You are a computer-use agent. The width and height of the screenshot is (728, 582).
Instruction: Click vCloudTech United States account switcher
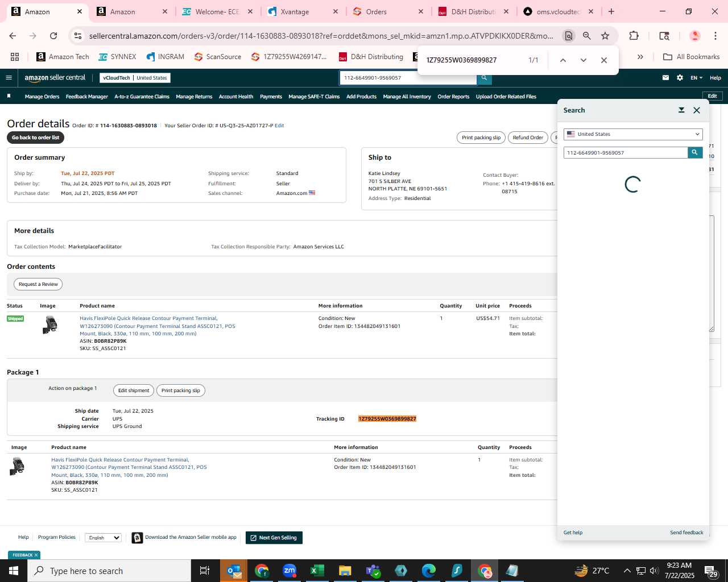point(135,78)
